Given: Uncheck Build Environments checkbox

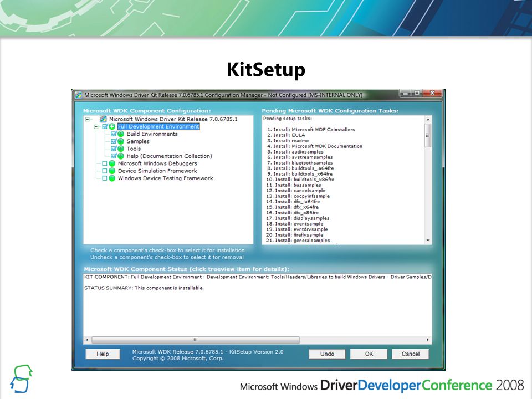Looking at the screenshot, I should [114, 134].
